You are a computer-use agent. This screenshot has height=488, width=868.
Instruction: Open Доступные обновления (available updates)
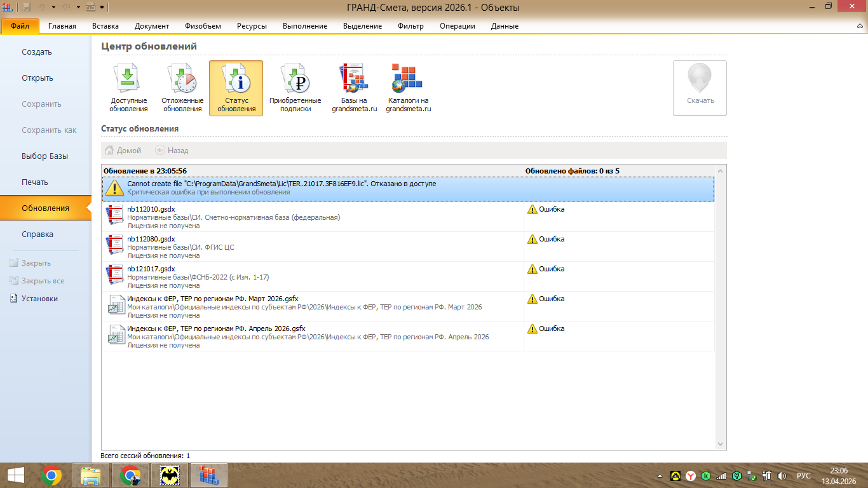(128, 88)
